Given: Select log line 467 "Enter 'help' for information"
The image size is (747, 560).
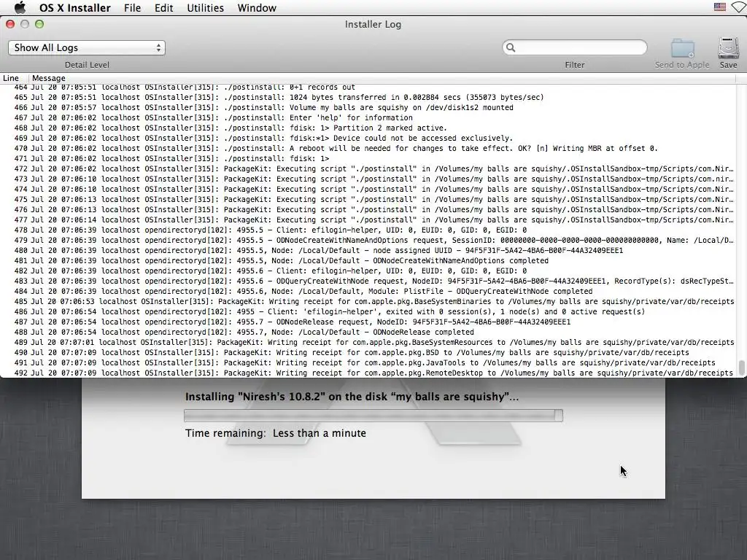Looking at the screenshot, I should [368, 117].
